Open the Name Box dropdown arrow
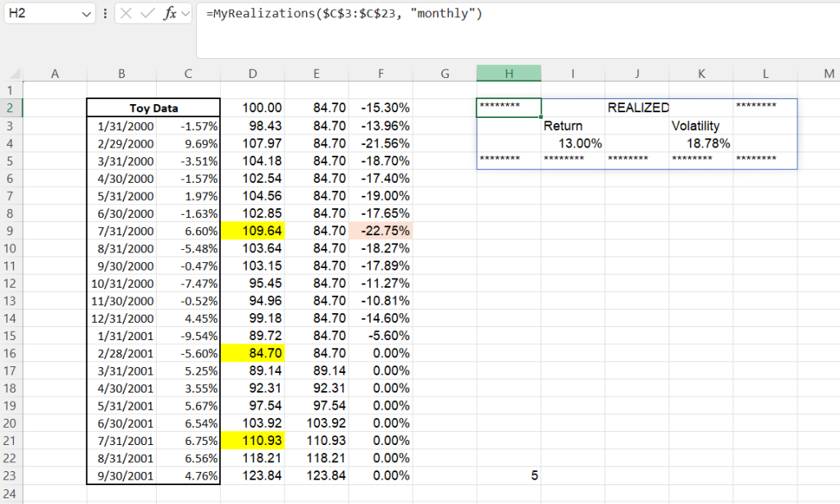The image size is (840, 504). pos(88,14)
